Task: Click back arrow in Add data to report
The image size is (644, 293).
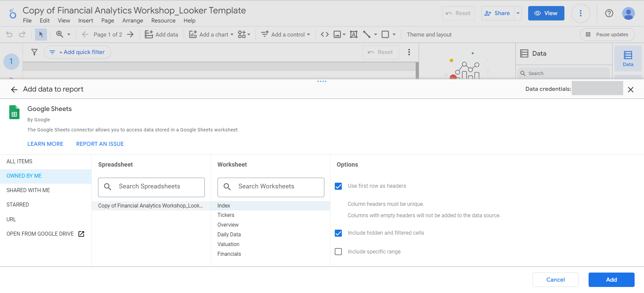Action: pyautogui.click(x=14, y=90)
